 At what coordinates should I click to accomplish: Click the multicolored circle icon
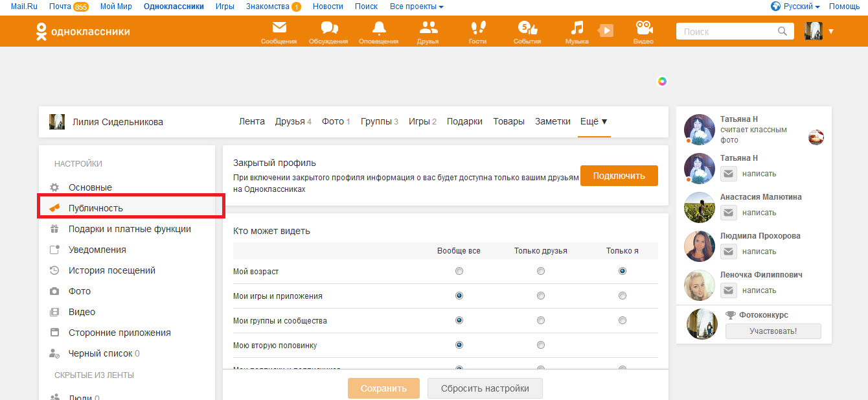tap(662, 81)
